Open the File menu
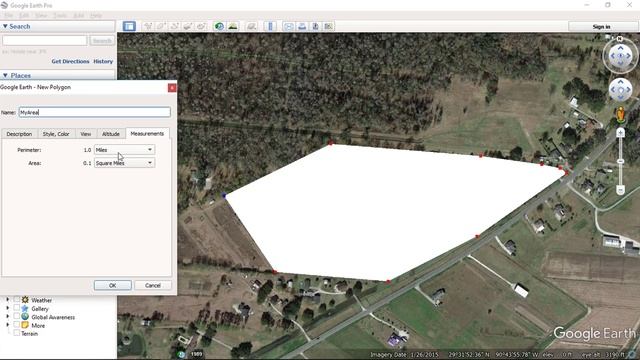640x360 pixels. pyautogui.click(x=8, y=16)
